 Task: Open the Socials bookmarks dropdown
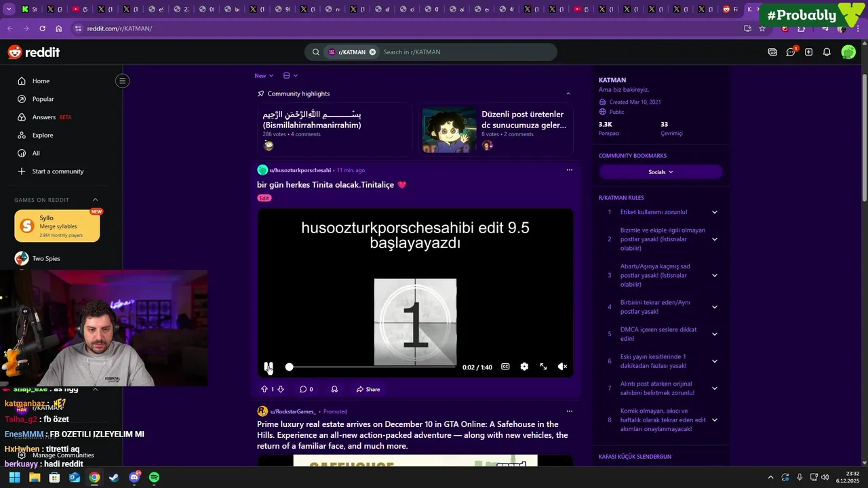point(660,172)
